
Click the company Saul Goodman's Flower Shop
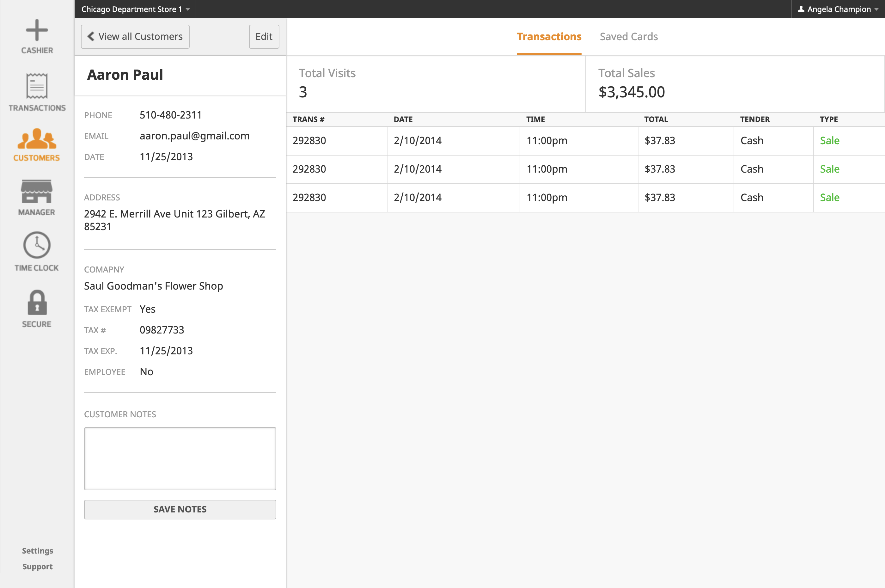[x=153, y=286]
